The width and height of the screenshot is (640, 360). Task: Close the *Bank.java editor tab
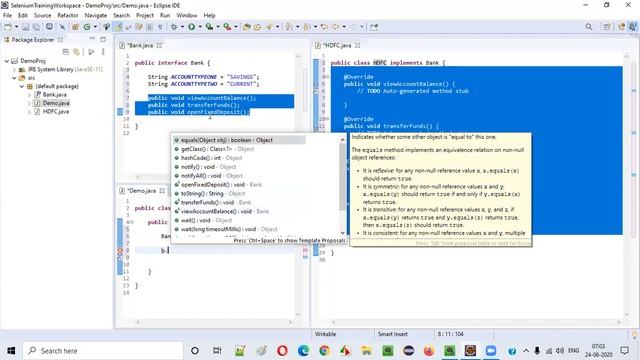click(159, 45)
